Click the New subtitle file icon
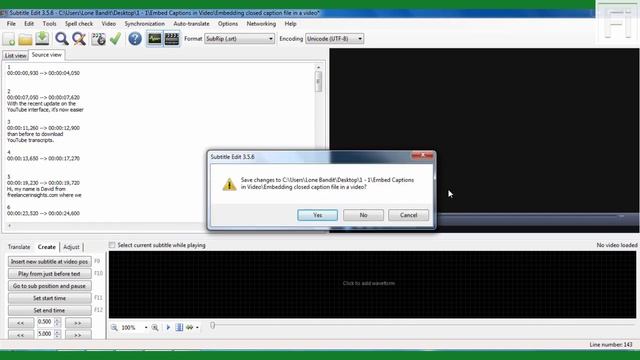640x360 pixels. coord(9,39)
